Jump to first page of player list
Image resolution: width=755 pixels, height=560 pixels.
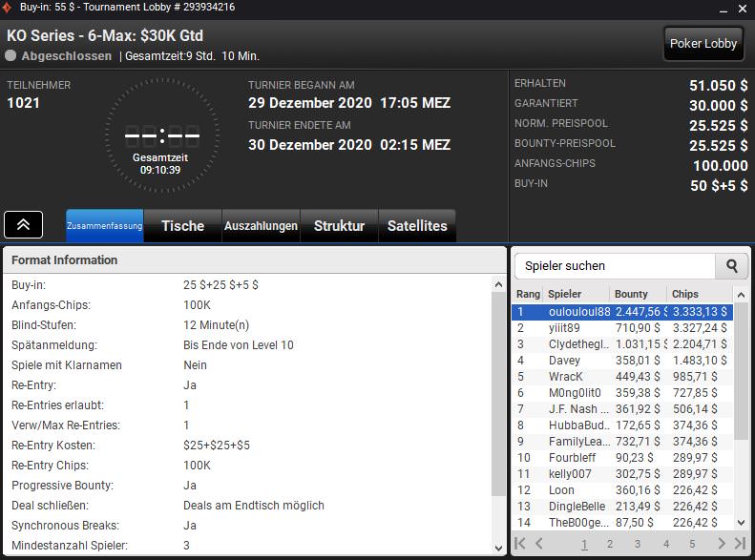click(x=520, y=544)
